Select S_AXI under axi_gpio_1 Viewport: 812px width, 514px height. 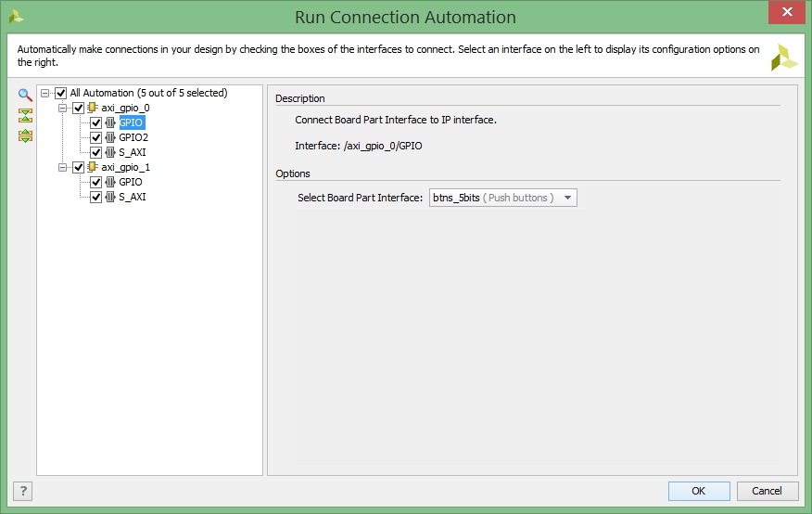[133, 197]
